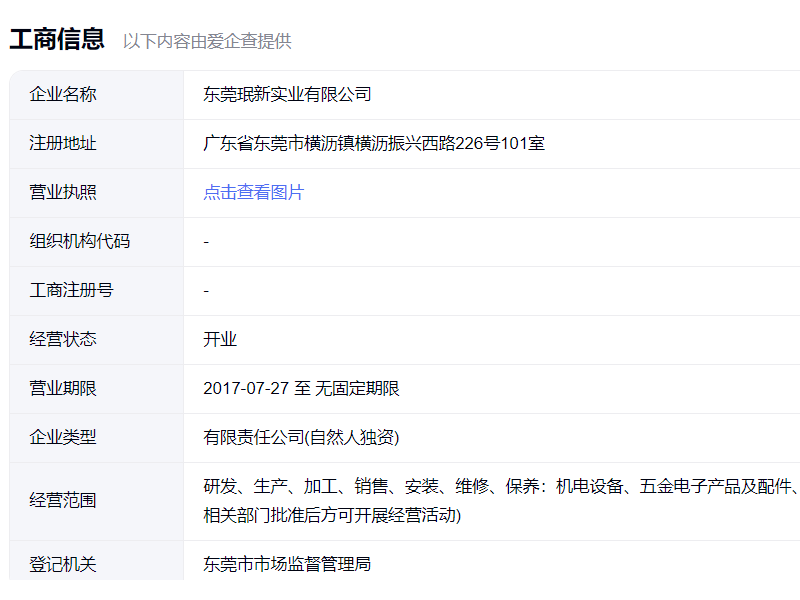Click the 经营范围 row label
800x600 pixels.
63,501
